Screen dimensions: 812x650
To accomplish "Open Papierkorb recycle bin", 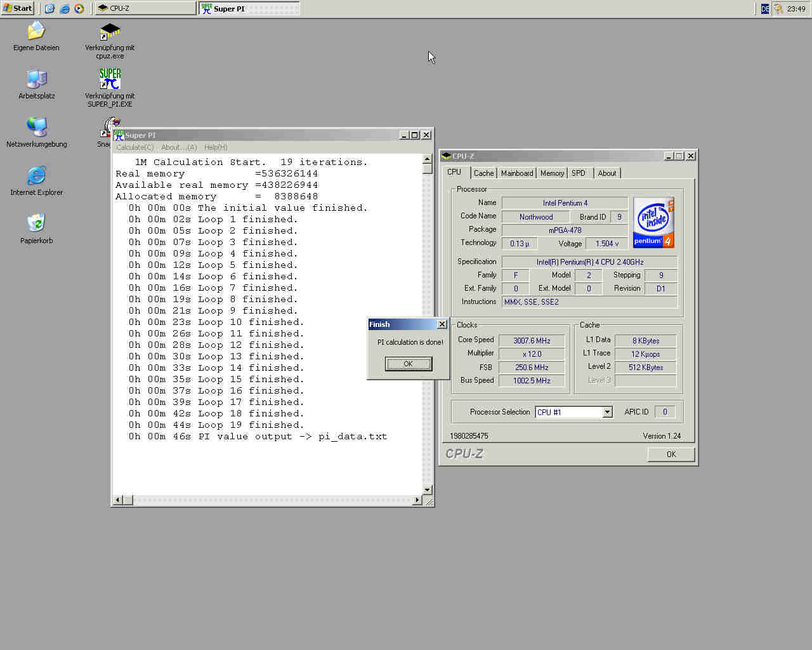I will coord(36,229).
